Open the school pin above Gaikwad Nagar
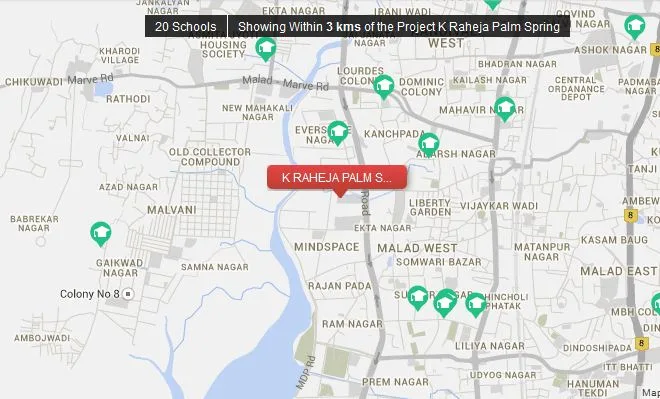This screenshot has width=660, height=399. point(101,234)
